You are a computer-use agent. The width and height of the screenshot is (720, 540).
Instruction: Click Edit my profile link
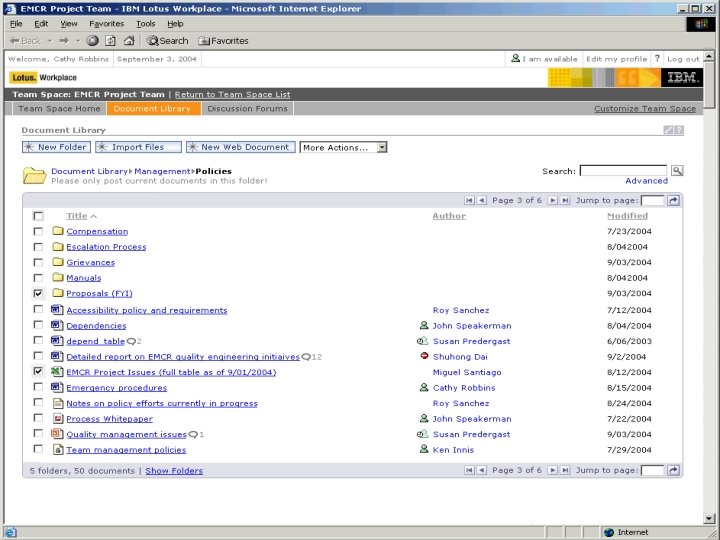(x=616, y=59)
